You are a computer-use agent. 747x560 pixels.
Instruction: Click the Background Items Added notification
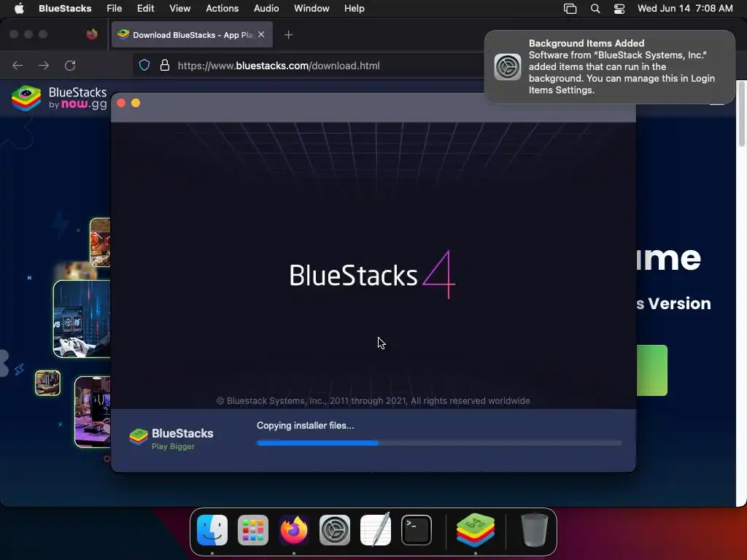click(x=609, y=66)
